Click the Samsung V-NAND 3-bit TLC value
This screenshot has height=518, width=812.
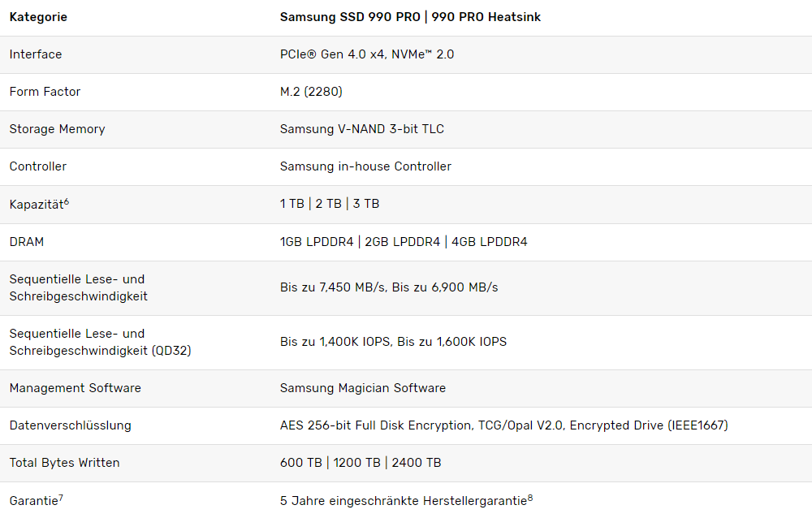click(x=362, y=129)
